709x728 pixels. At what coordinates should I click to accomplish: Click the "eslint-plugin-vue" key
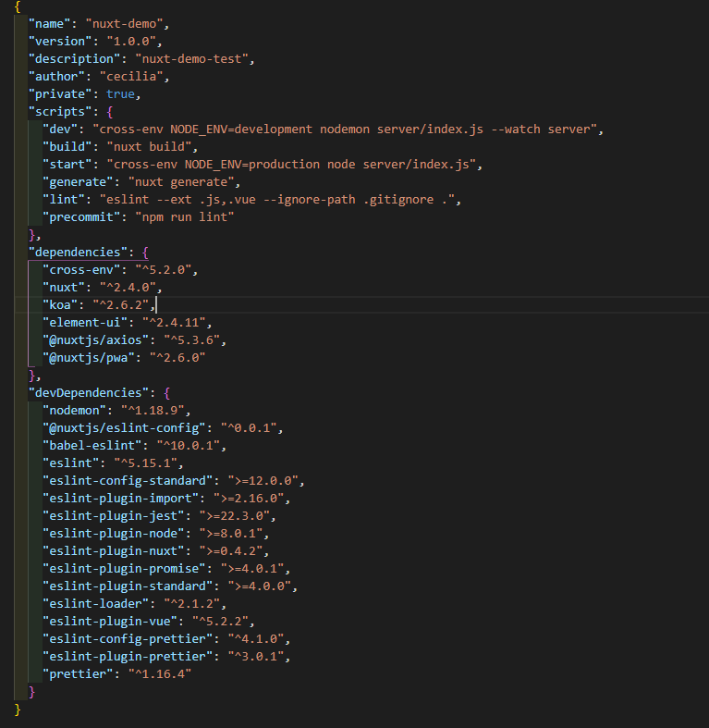coord(110,622)
